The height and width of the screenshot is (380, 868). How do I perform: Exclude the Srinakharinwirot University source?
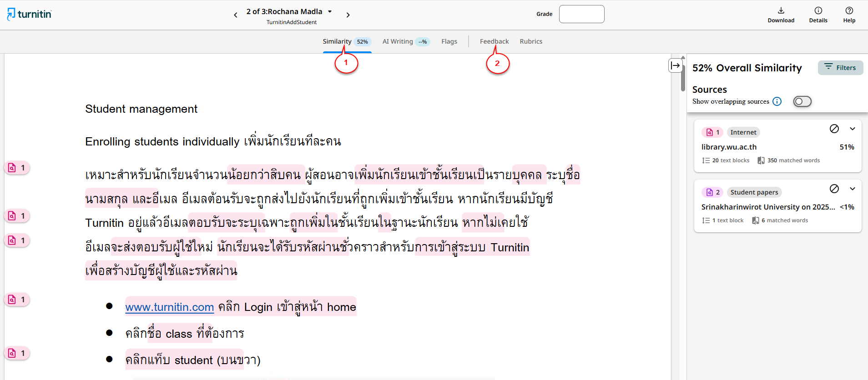834,189
